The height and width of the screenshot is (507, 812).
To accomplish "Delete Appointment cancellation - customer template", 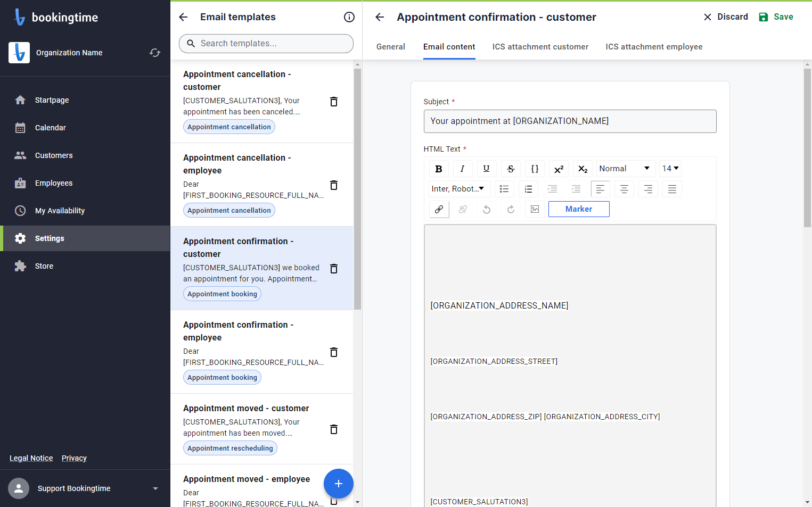I will coord(334,102).
